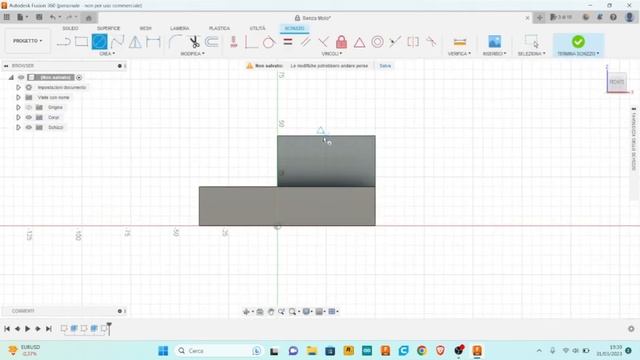Click the Select tool icon
Screen dimensions: 640x360
pyautogui.click(x=531, y=42)
